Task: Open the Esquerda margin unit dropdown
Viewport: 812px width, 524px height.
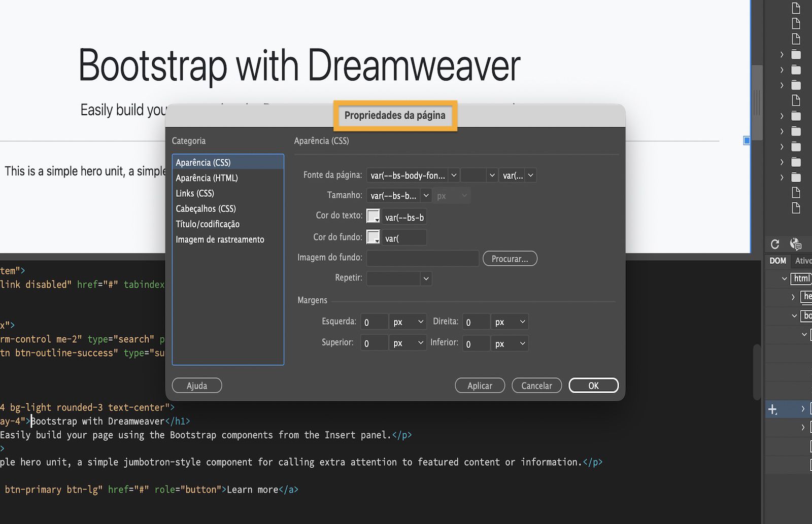Action: tap(408, 322)
